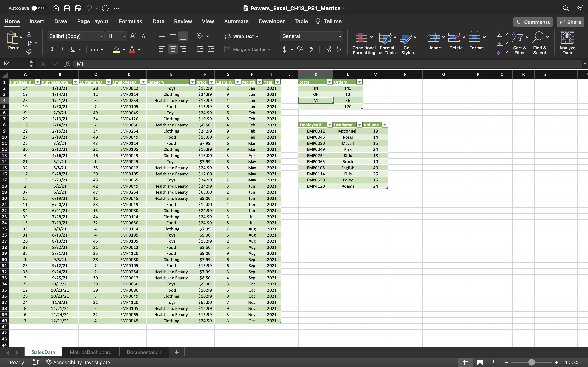Open the State column filter dropdown

[330, 82]
